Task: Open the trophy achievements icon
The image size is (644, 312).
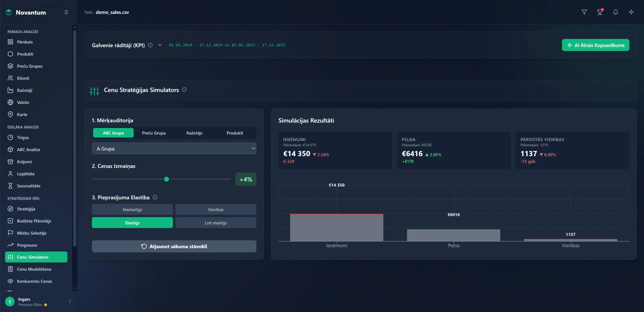Action: coord(600,12)
